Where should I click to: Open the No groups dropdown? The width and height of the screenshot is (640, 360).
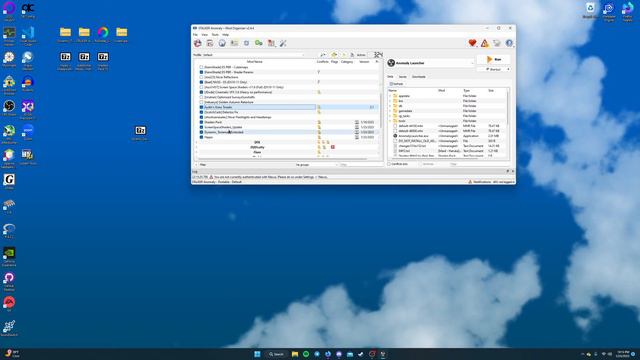tap(316, 164)
